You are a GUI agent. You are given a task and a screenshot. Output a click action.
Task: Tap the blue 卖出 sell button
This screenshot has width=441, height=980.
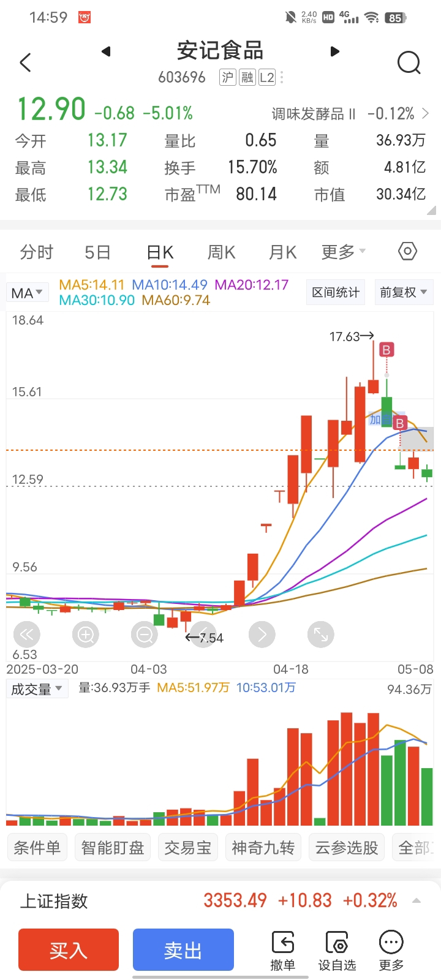click(x=183, y=950)
